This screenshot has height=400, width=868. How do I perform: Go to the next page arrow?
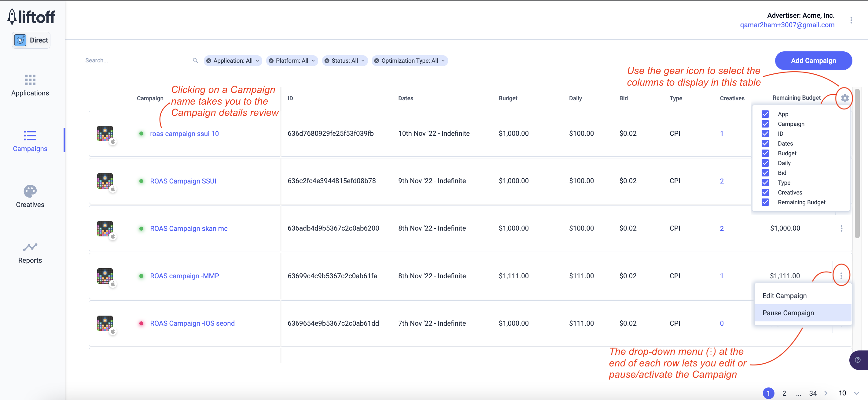pos(826,393)
